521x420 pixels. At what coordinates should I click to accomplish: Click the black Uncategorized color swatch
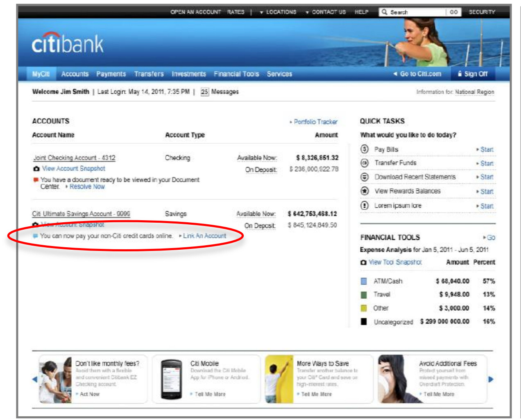coord(364,322)
